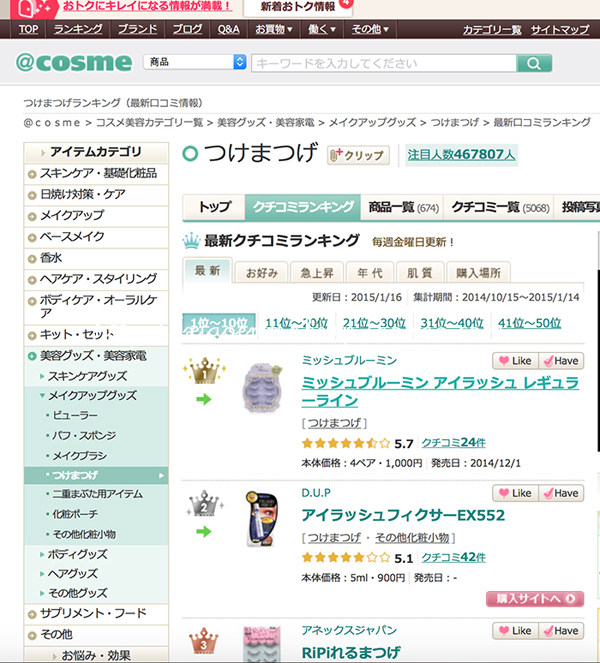Show ranks 11位〜20位
This screenshot has height=663, width=600.
pos(296,323)
